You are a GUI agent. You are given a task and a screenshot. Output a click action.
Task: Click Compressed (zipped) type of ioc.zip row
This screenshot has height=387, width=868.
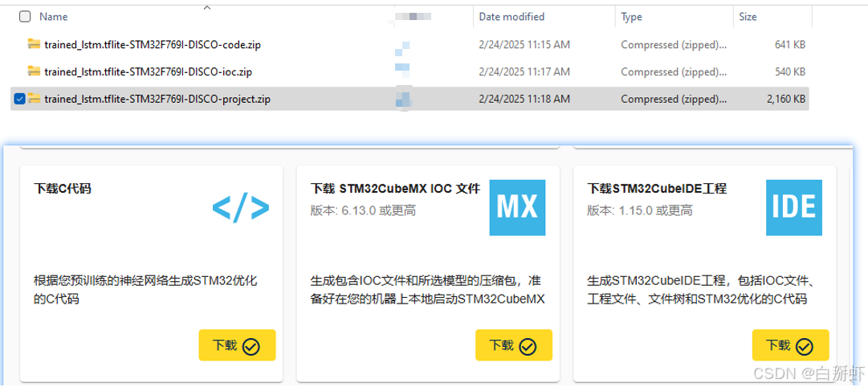674,72
